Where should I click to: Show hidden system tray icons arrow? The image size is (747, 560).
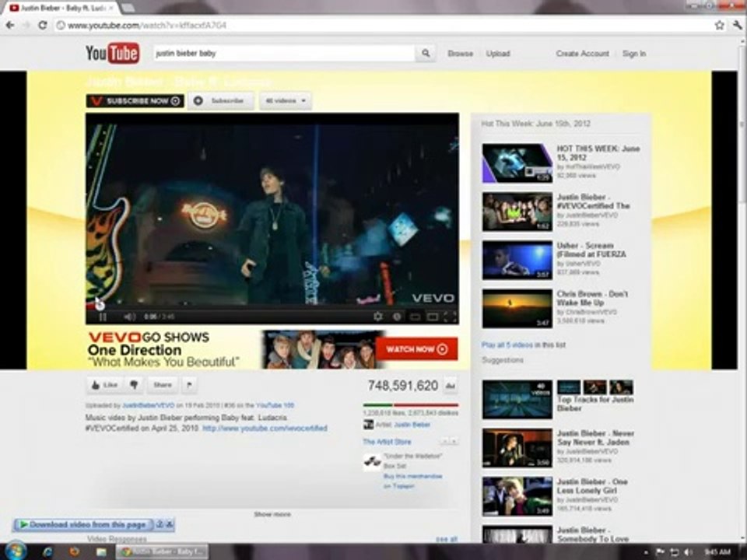point(646,552)
